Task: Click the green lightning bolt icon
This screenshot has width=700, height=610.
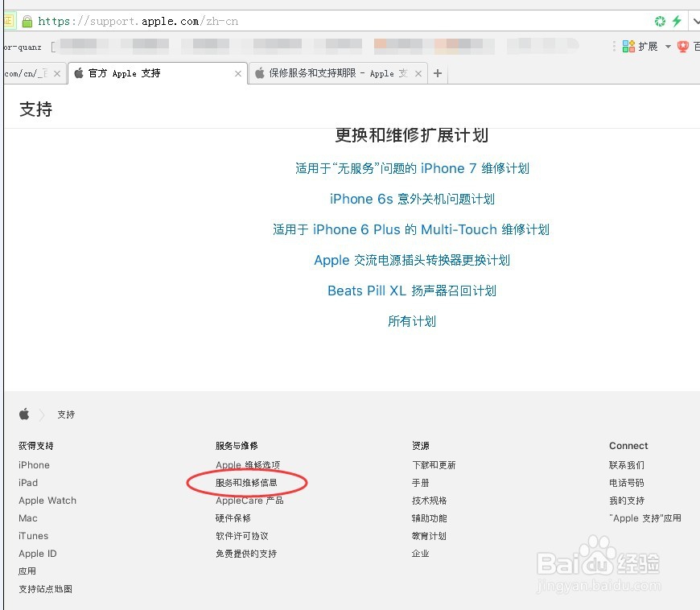Action: click(x=677, y=21)
